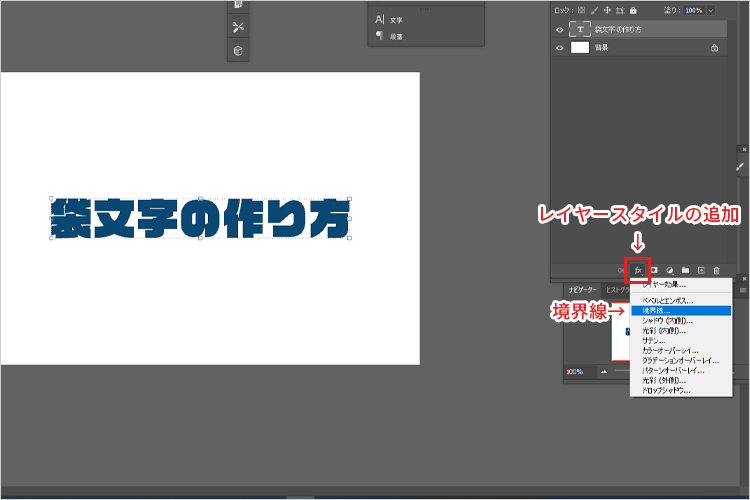Choose パターンオーバーレイ... pattern overlay
Image resolution: width=750 pixels, height=500 pixels.
[681, 370]
